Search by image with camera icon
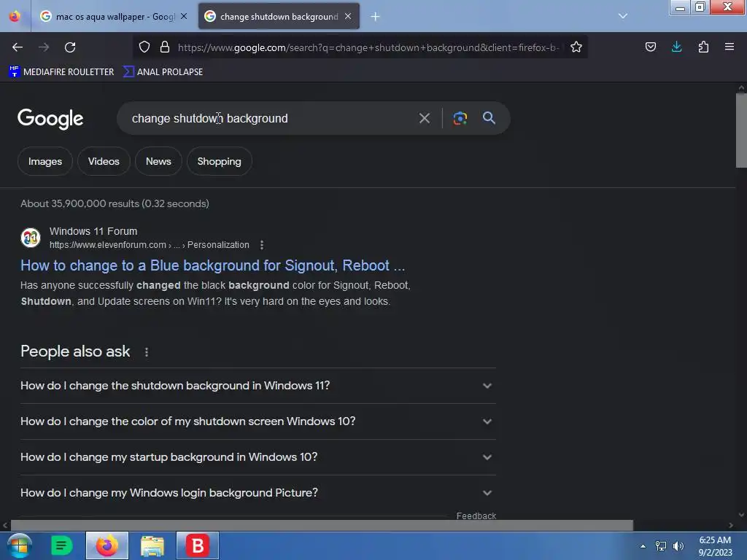This screenshot has width=747, height=560. point(460,118)
